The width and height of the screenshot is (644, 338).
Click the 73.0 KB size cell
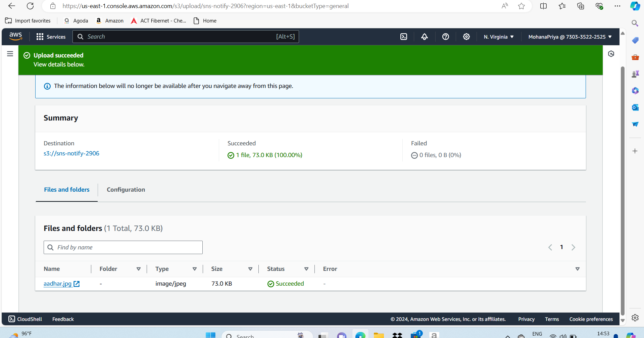point(222,284)
